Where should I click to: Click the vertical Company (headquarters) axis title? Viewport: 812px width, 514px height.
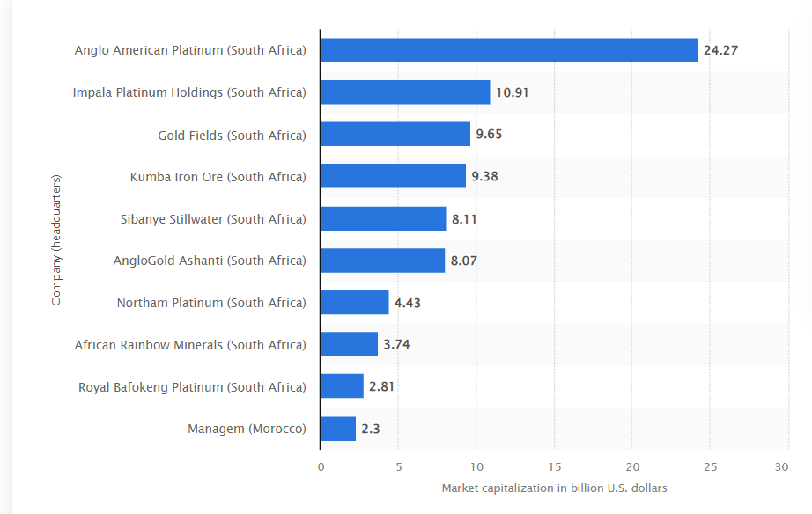[56, 239]
